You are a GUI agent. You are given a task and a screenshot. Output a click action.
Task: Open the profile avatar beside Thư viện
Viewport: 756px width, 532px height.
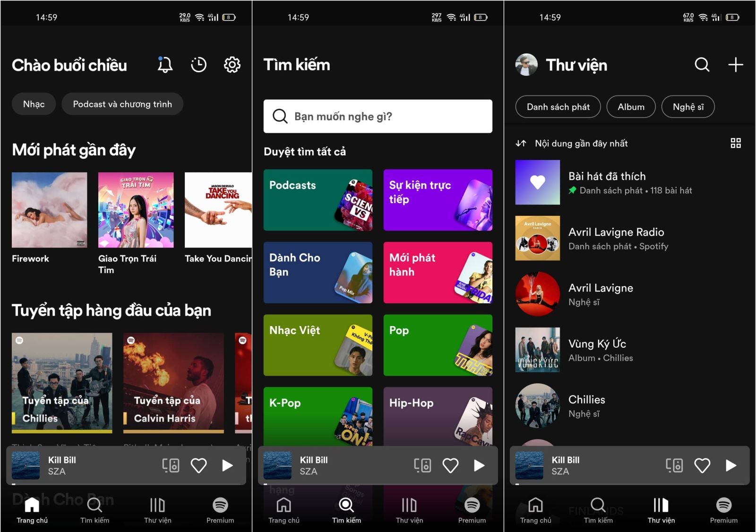click(526, 65)
